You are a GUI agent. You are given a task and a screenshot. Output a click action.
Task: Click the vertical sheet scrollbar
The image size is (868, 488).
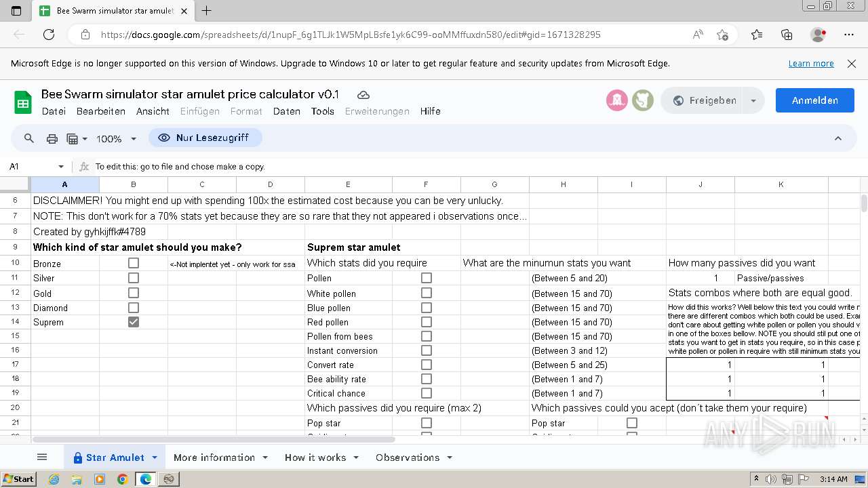pyautogui.click(x=864, y=203)
